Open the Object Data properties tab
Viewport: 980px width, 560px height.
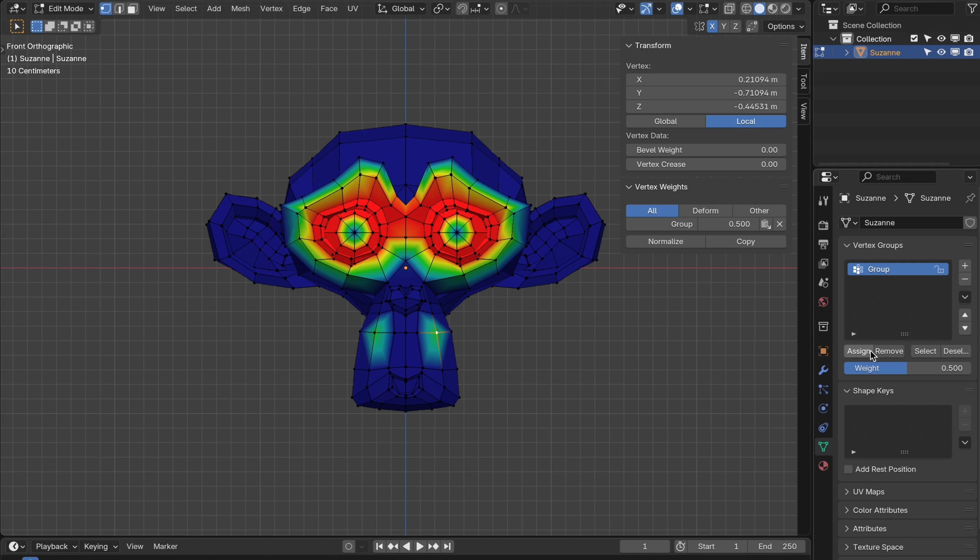(x=823, y=447)
